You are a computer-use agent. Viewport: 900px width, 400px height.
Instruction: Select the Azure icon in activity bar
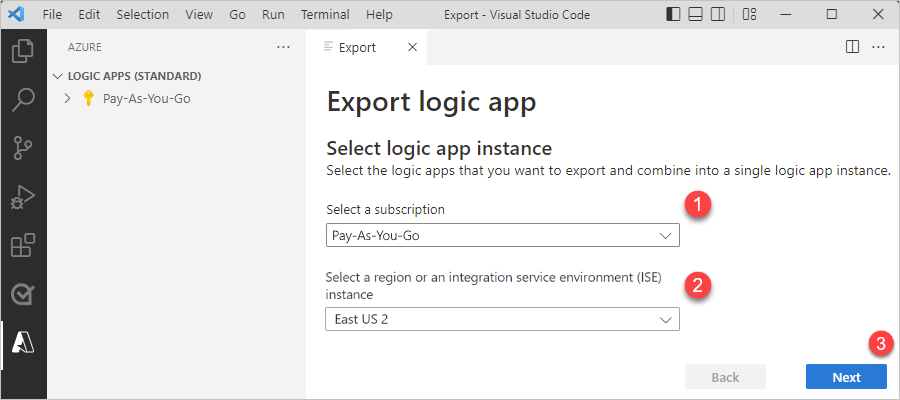click(23, 342)
